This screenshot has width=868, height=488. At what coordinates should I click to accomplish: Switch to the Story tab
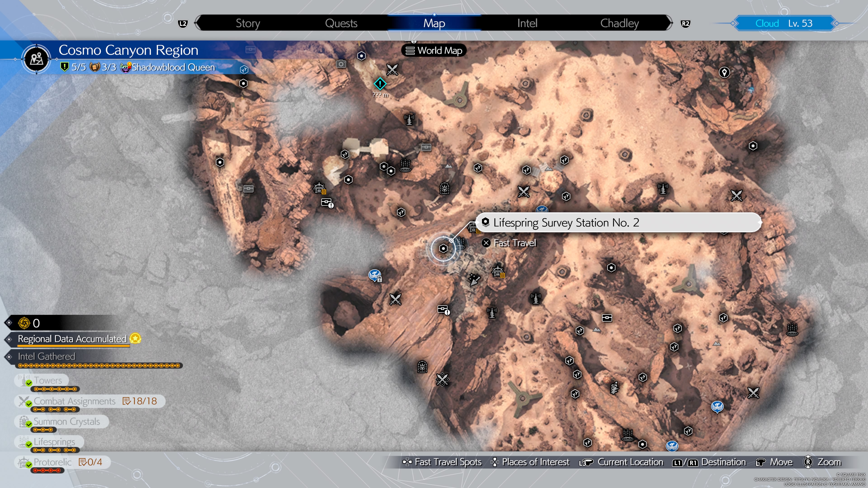click(248, 23)
